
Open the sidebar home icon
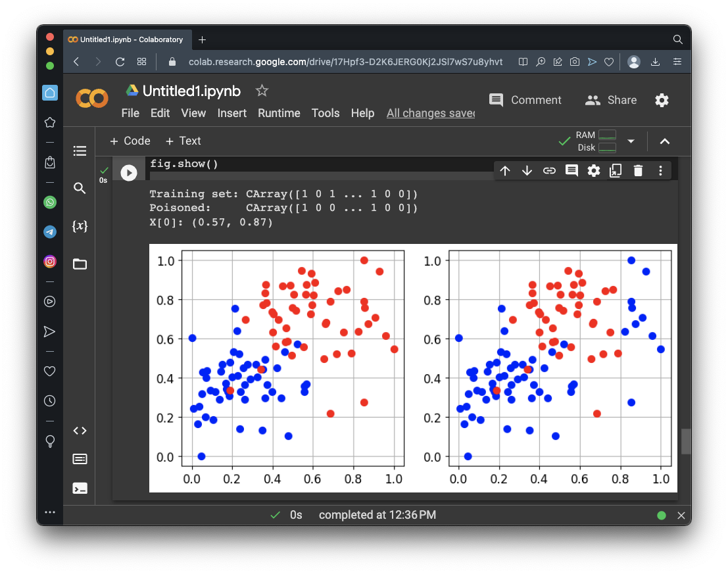click(x=50, y=92)
